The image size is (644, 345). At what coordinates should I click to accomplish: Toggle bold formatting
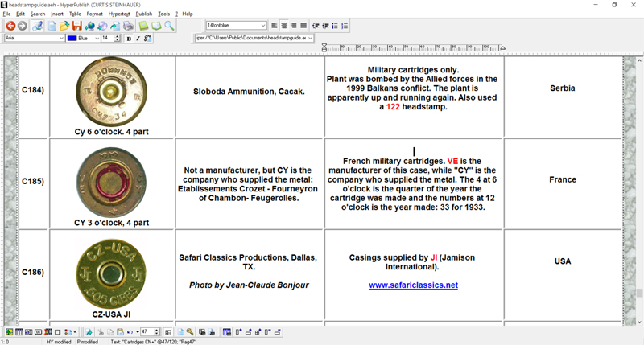[x=129, y=38]
